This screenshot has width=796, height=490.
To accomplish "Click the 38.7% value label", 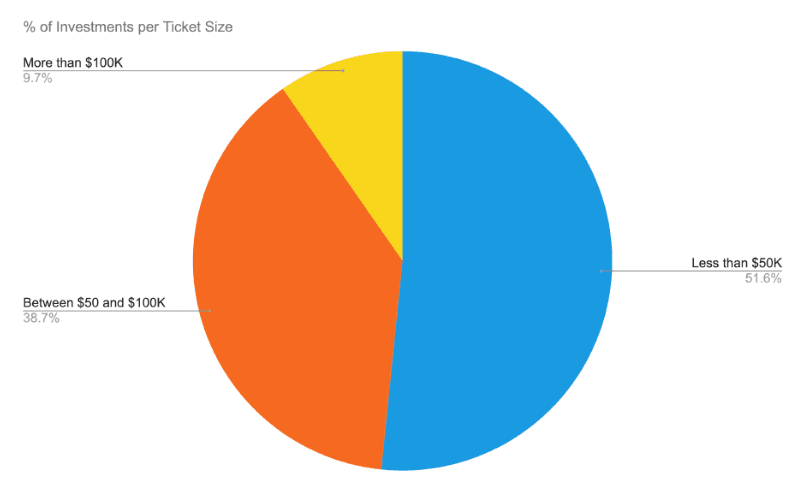I will pos(41,317).
